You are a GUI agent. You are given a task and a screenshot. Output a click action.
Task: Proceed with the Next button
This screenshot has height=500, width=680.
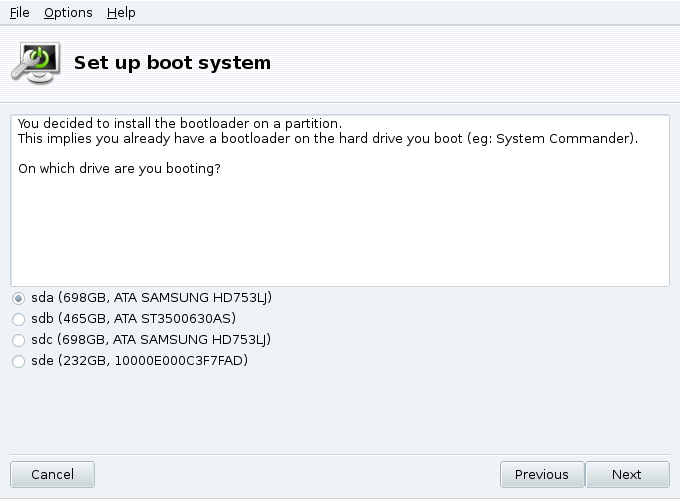click(627, 474)
